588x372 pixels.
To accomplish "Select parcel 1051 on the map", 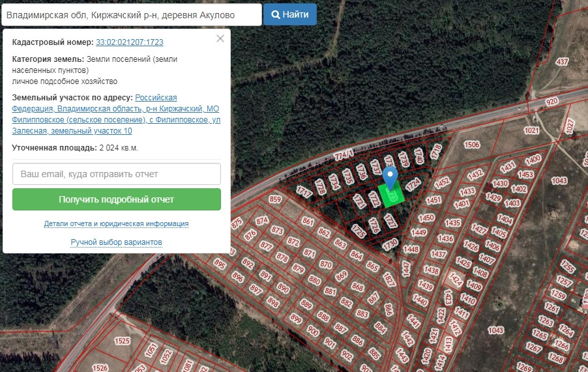I will click(151, 350).
